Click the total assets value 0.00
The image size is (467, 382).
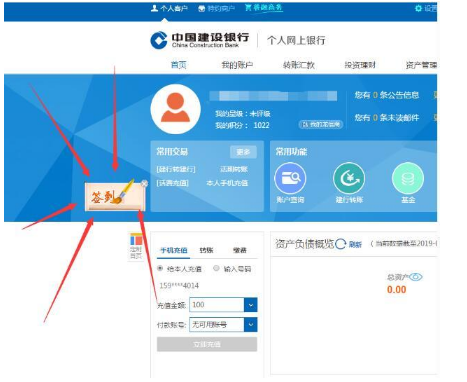[396, 290]
